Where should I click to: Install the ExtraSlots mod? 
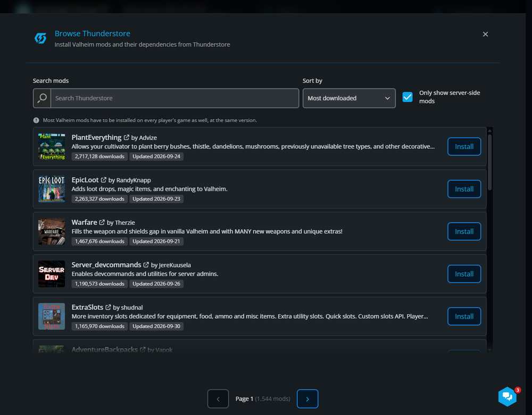(x=464, y=316)
